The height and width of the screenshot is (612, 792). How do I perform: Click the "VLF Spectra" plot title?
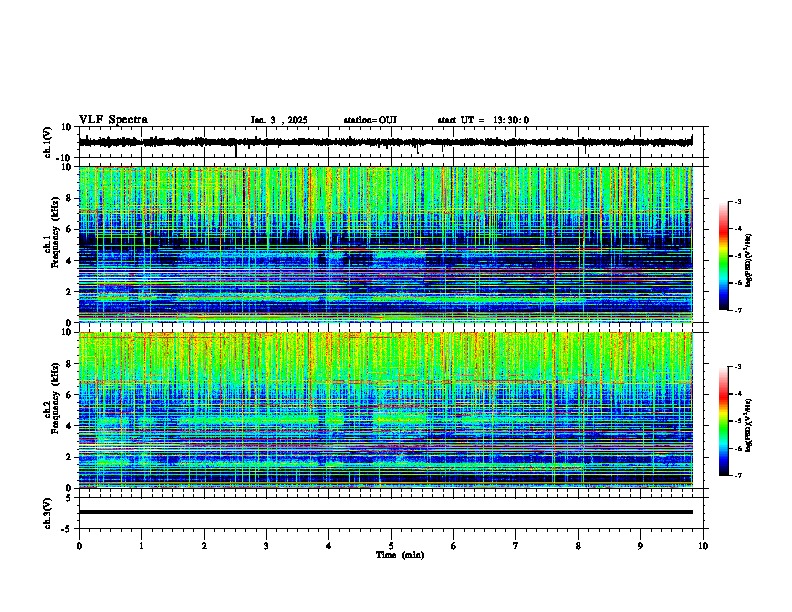pos(113,120)
